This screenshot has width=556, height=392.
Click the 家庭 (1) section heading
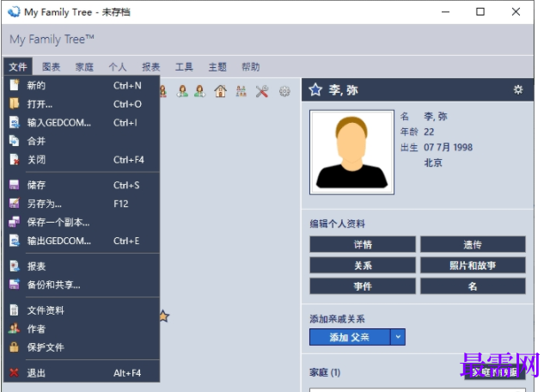coord(325,372)
